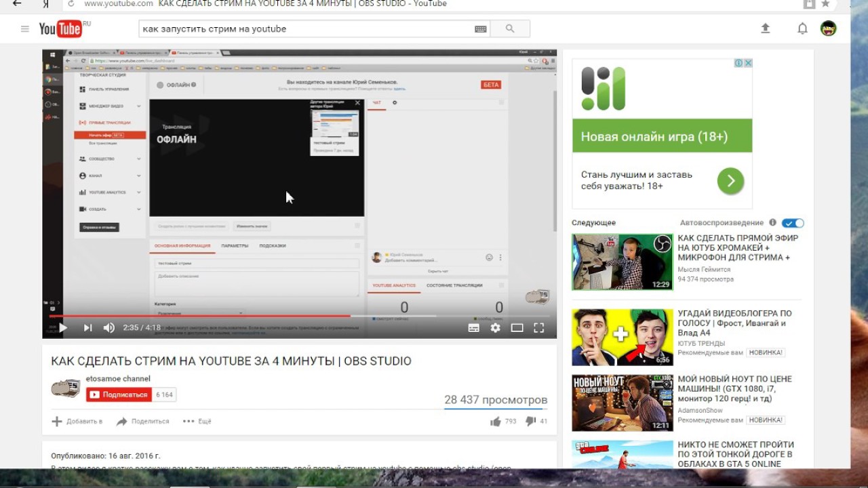Subscribe with the Подписаться button
This screenshot has width=868, height=488.
click(x=119, y=394)
